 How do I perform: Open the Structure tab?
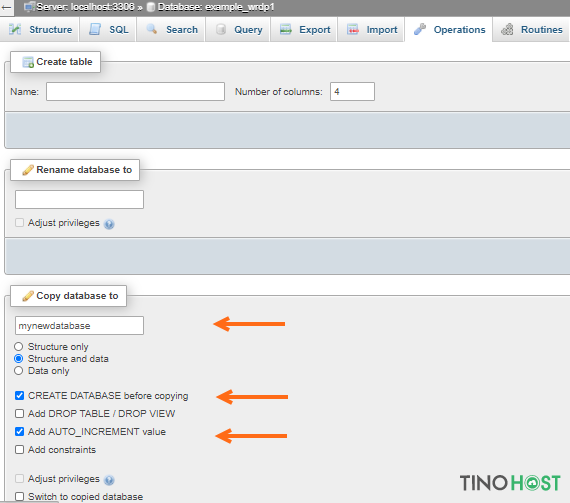click(40, 29)
